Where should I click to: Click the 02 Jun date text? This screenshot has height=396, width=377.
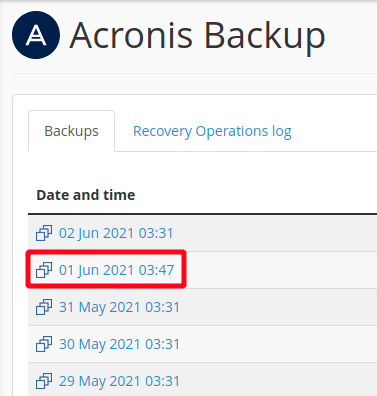(79, 233)
